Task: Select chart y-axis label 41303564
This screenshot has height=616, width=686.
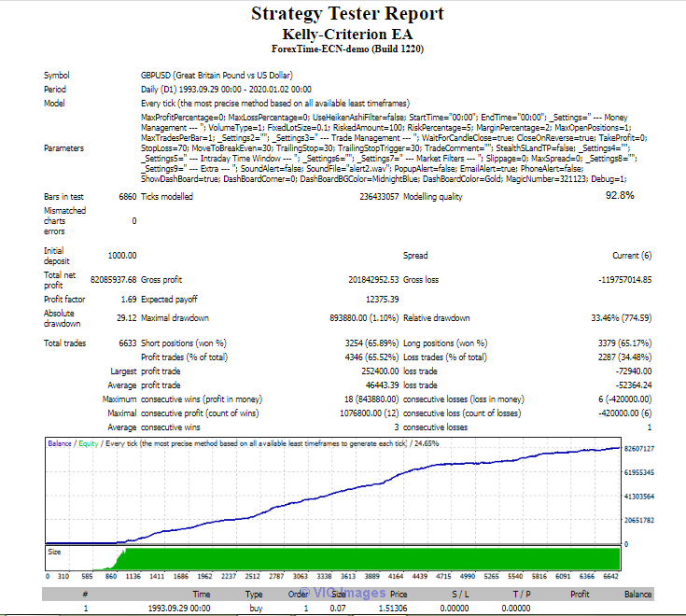Action: [x=639, y=497]
